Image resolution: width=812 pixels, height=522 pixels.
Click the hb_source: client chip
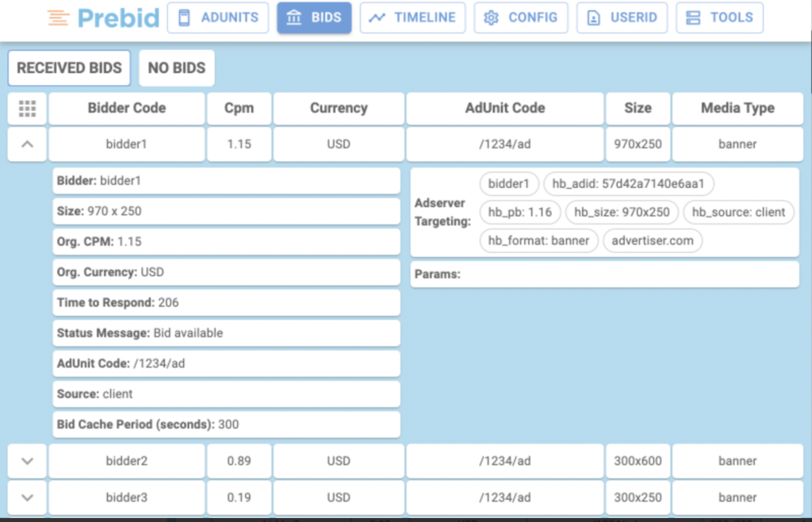738,212
